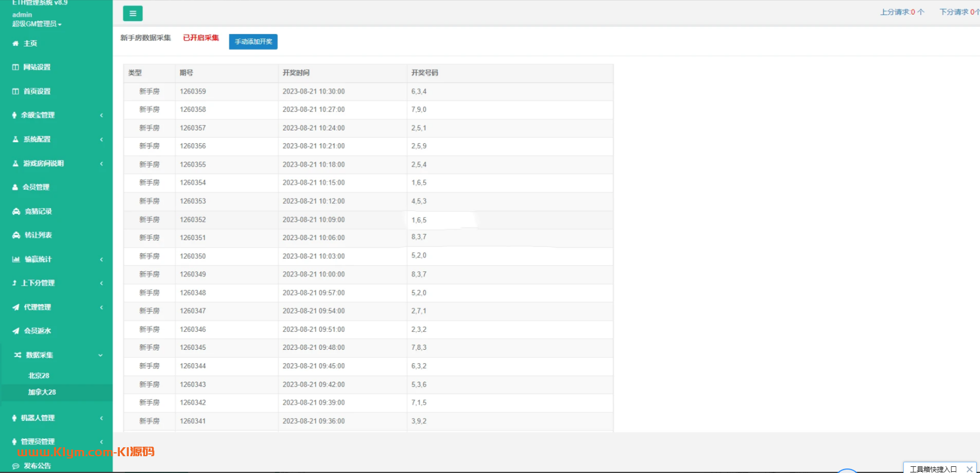This screenshot has width=980, height=473.
Task: Click winning numbers 2,5,4
Action: [419, 165]
